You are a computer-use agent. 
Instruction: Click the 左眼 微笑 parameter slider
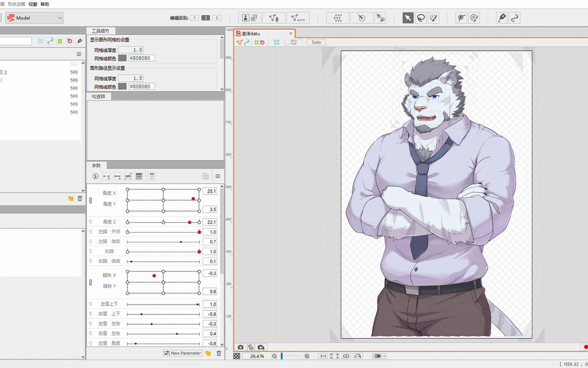(x=163, y=242)
